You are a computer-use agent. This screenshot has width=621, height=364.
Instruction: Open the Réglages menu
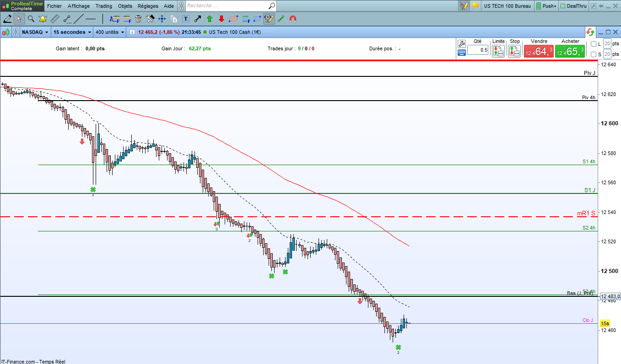[148, 6]
